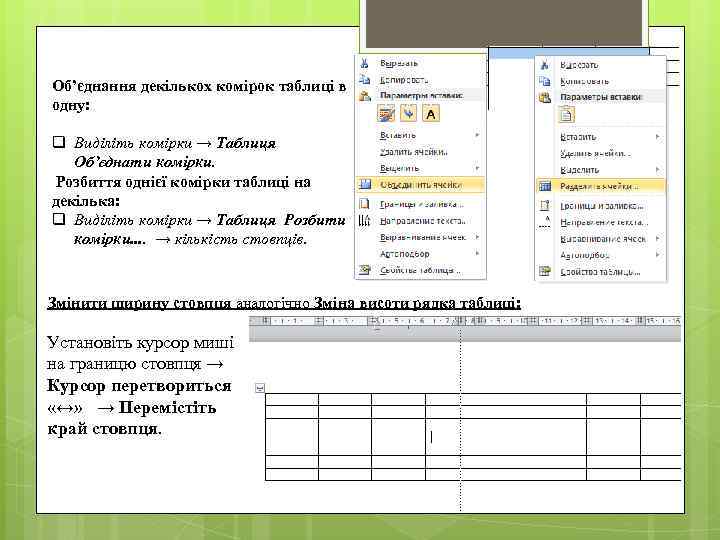Viewport: 720px width, 540px height.
Task: Choose the Объединить ячейки menu entry
Action: (x=420, y=185)
